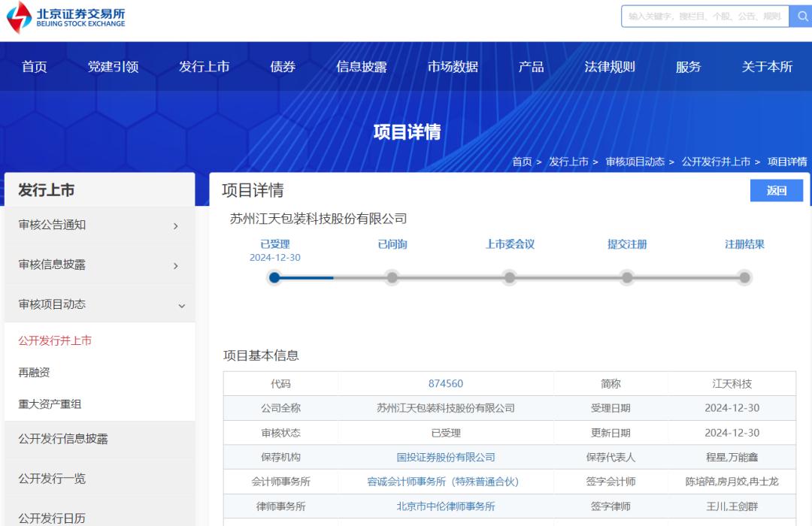
Task: Click the 江天科技 short name cell
Action: (x=732, y=384)
